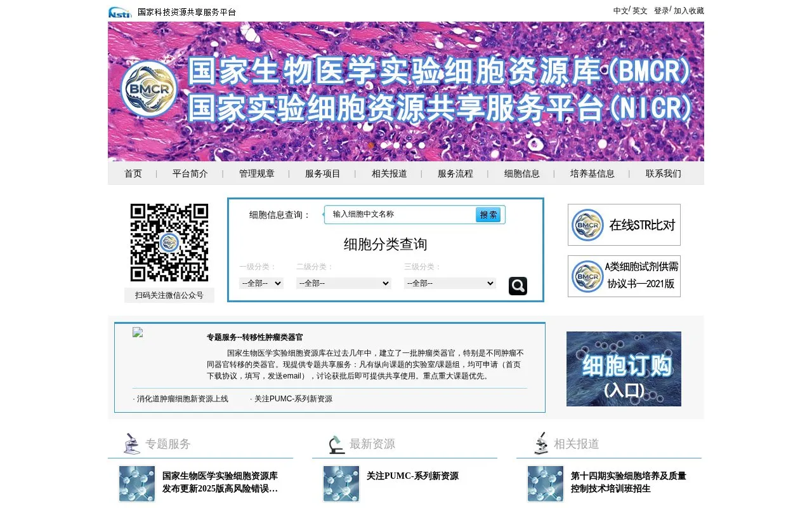The height and width of the screenshot is (508, 812).
Task: Click the NSTI logo at top left
Action: tap(120, 12)
